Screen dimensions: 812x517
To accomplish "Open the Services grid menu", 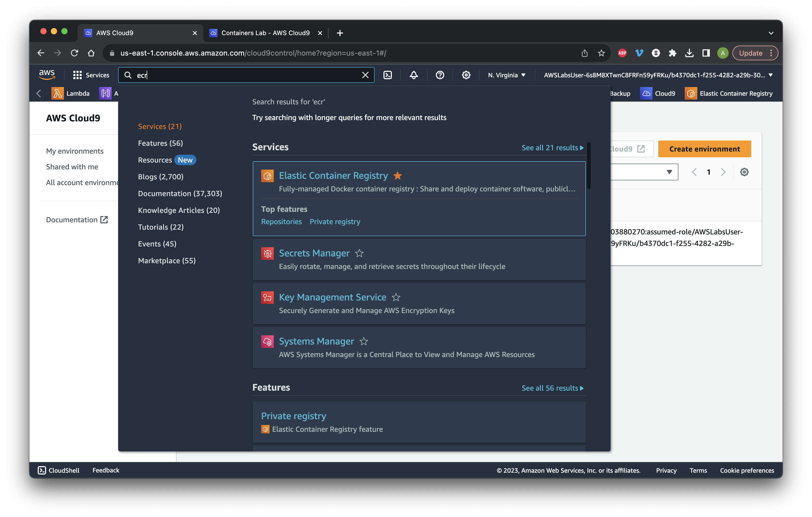I will [x=91, y=75].
